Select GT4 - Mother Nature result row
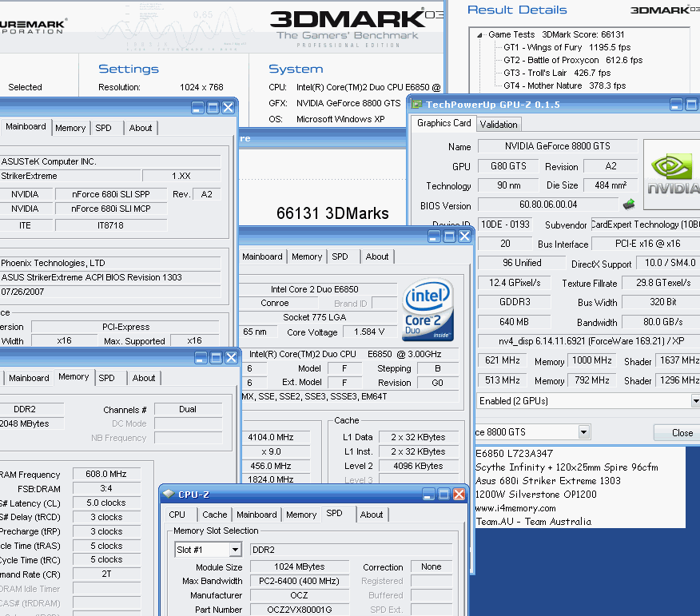Screen dimensions: 700x616 click(x=565, y=85)
